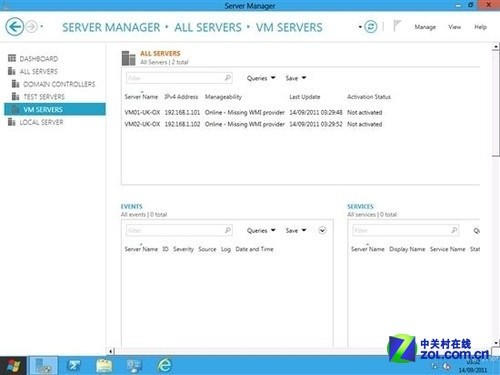Click IP address 192.168.1.101
The height and width of the screenshot is (375, 500).
click(182, 112)
